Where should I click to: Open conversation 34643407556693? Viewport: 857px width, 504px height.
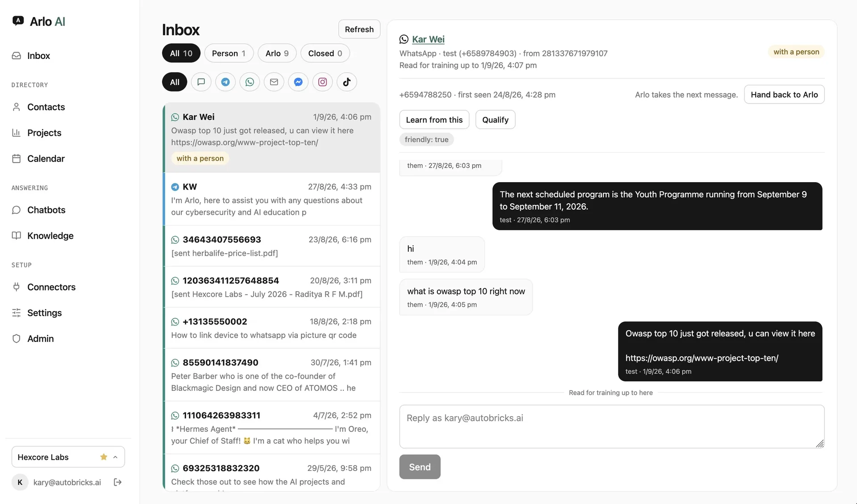coord(271,246)
